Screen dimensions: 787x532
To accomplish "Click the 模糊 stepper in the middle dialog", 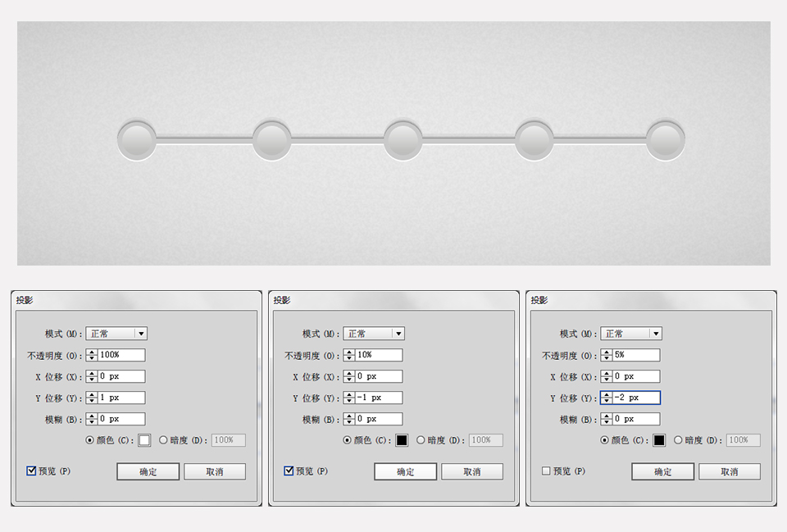I will click(349, 419).
